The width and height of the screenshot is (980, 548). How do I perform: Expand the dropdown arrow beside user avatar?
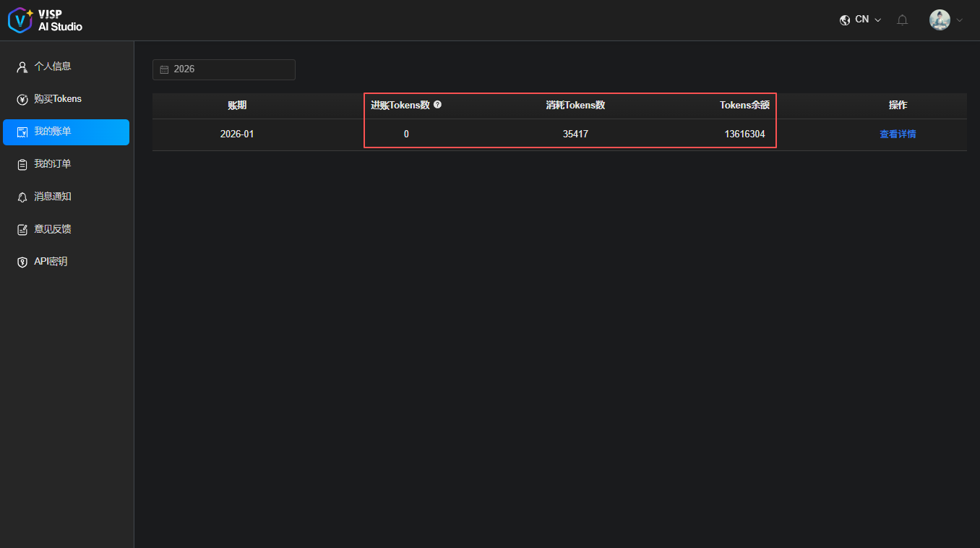960,20
